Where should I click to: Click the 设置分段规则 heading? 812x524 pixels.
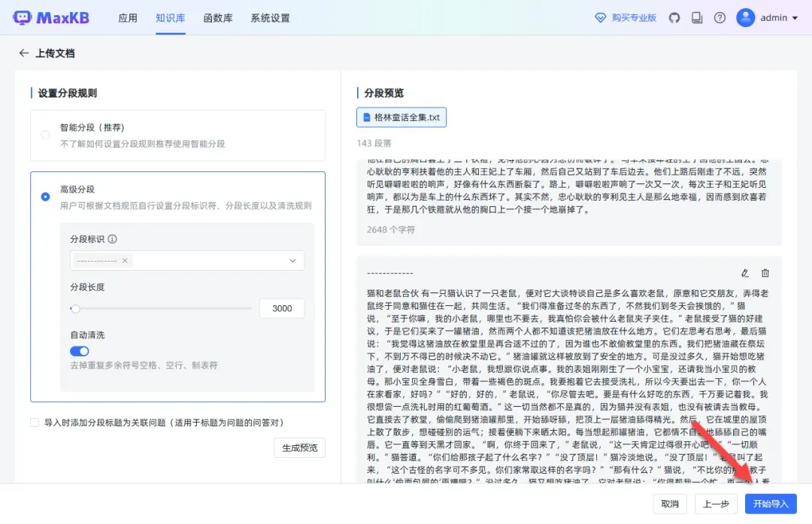(x=68, y=93)
